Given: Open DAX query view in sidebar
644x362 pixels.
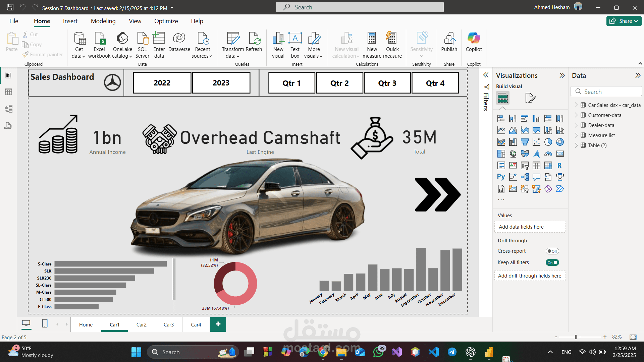Looking at the screenshot, I should click(x=8, y=125).
